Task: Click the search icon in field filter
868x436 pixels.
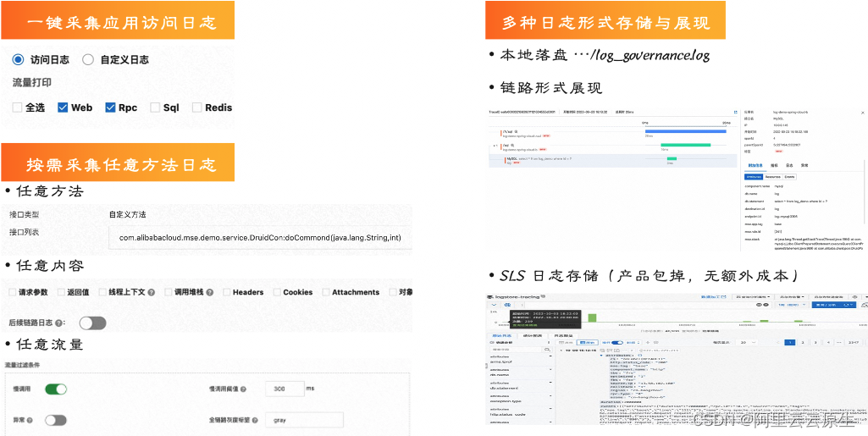Action: click(547, 350)
